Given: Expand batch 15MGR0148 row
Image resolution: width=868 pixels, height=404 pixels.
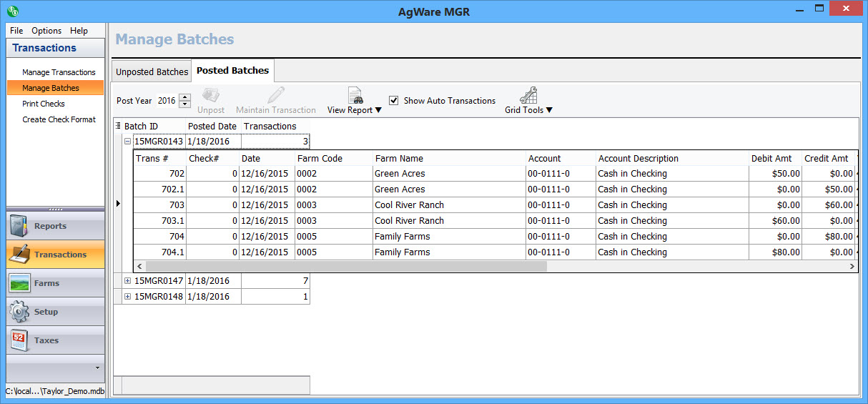Looking at the screenshot, I should (x=128, y=297).
